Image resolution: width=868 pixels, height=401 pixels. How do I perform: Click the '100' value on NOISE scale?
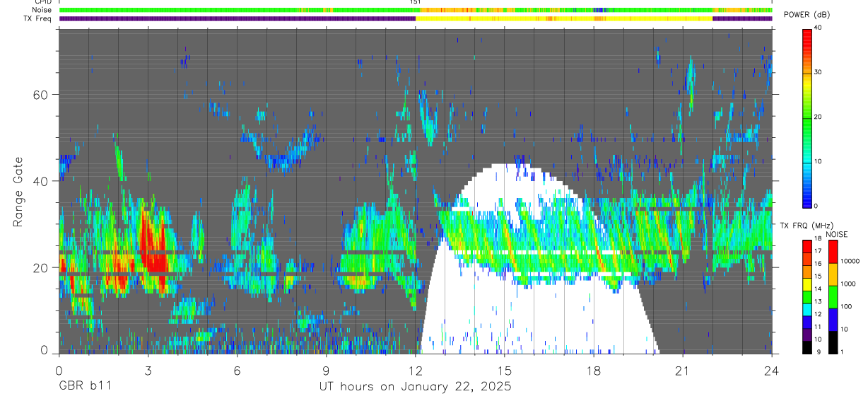[847, 307]
